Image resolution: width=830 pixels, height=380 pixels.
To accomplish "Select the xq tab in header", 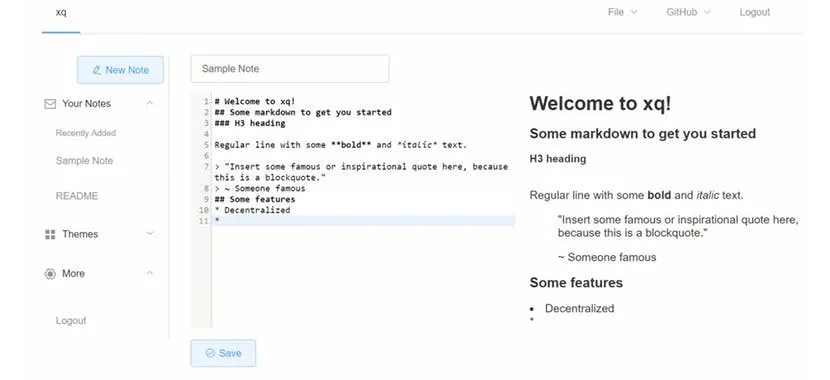I will point(61,12).
